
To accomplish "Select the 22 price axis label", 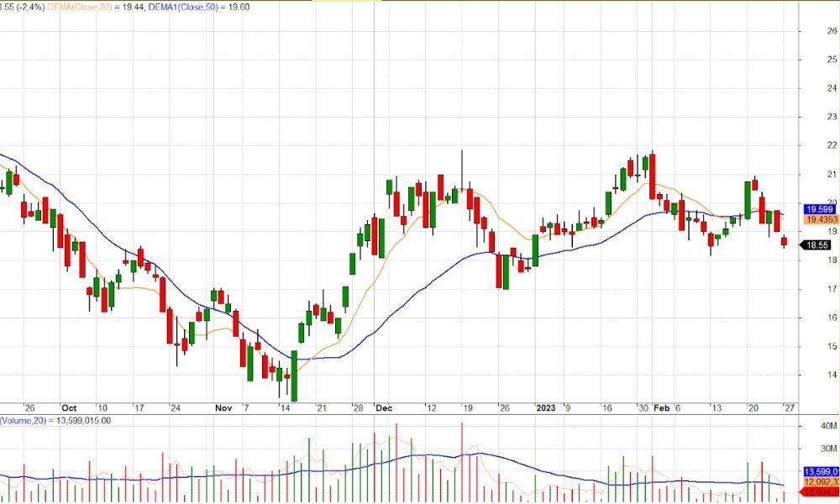I will (x=832, y=145).
